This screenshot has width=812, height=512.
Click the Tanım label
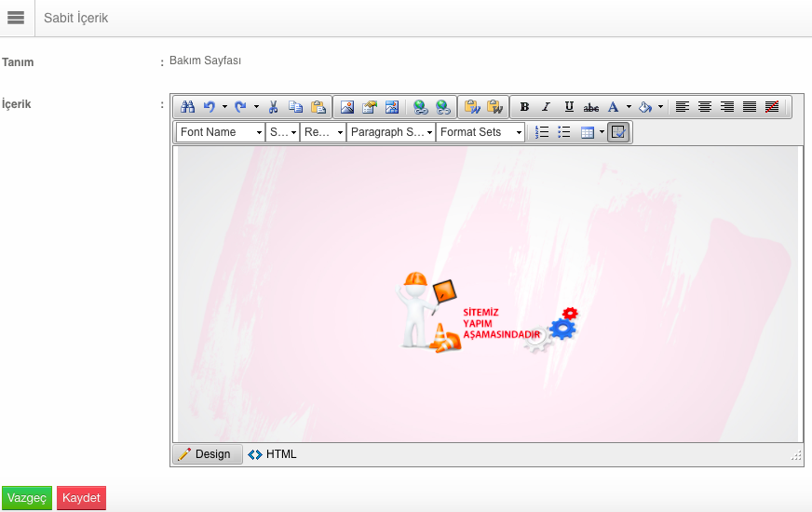(18, 62)
